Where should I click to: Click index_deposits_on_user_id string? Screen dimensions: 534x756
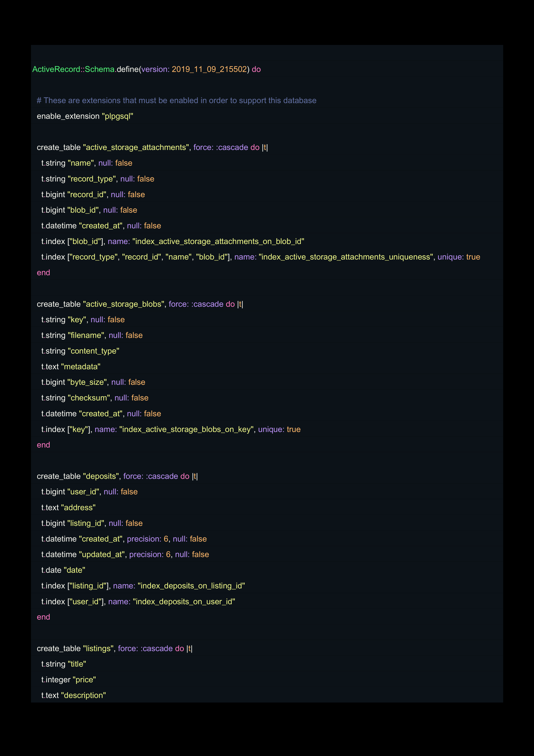click(184, 602)
